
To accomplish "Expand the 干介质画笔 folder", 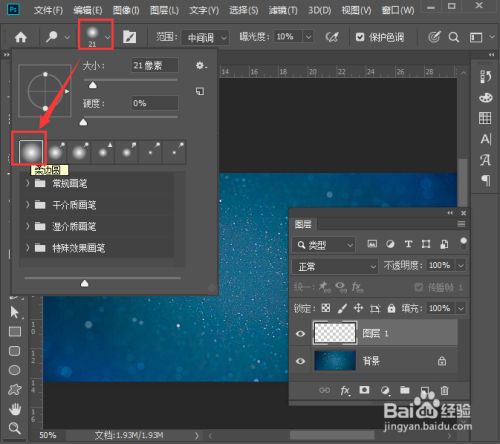I will pyautogui.click(x=28, y=205).
